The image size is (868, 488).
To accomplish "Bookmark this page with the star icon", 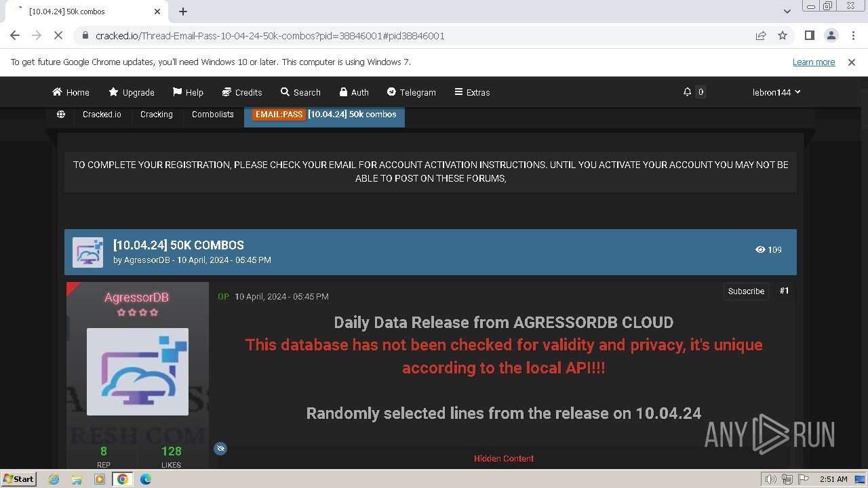I will point(783,35).
